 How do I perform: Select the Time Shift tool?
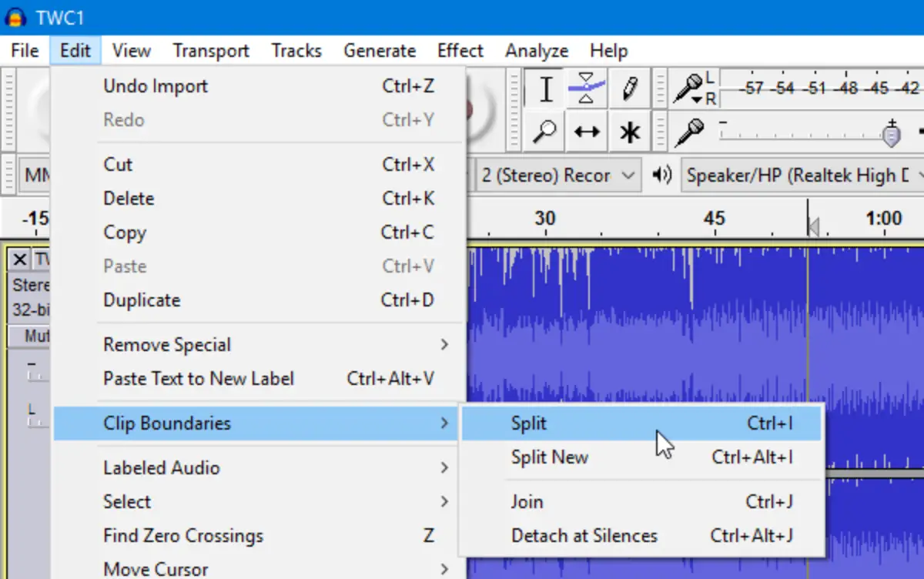click(x=587, y=132)
